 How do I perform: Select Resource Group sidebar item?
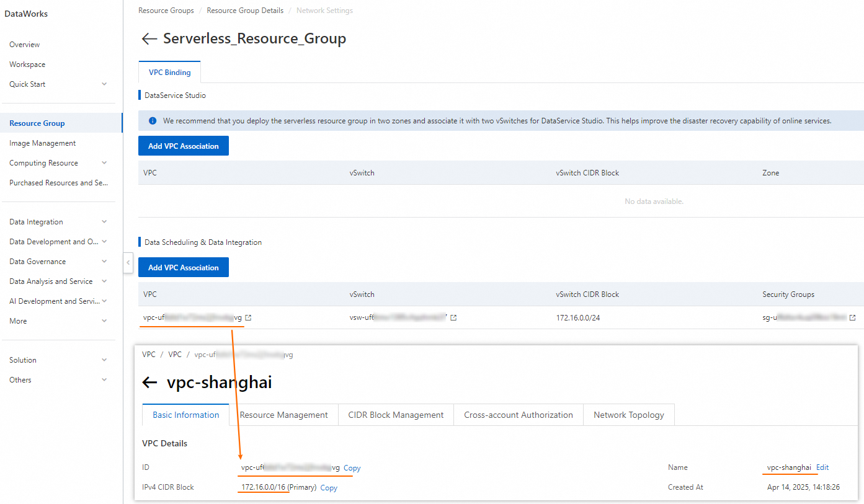tap(61, 123)
